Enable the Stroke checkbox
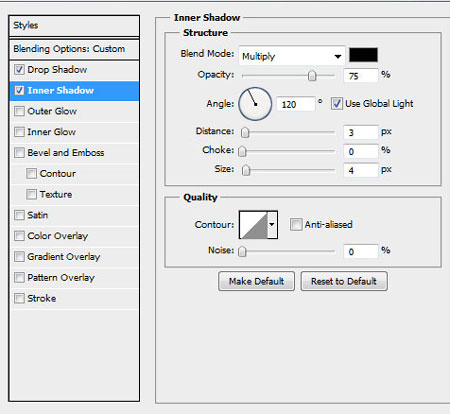The width and height of the screenshot is (450, 414). 19,298
